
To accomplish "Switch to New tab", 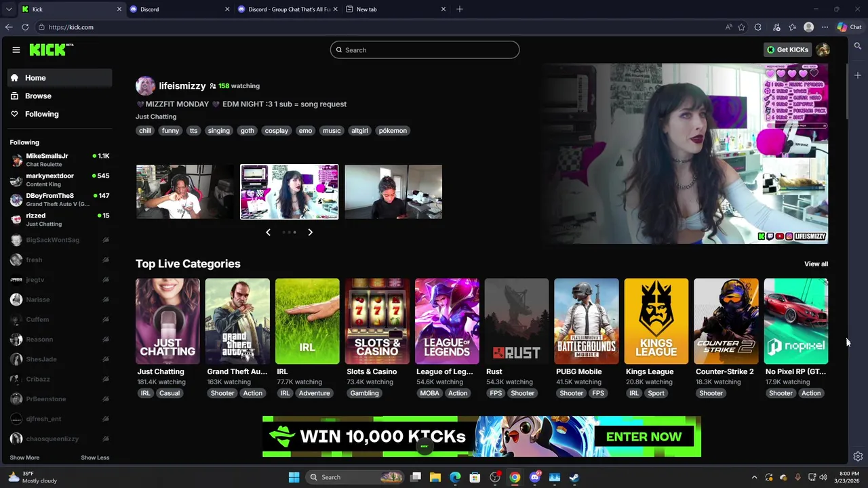I will (395, 9).
